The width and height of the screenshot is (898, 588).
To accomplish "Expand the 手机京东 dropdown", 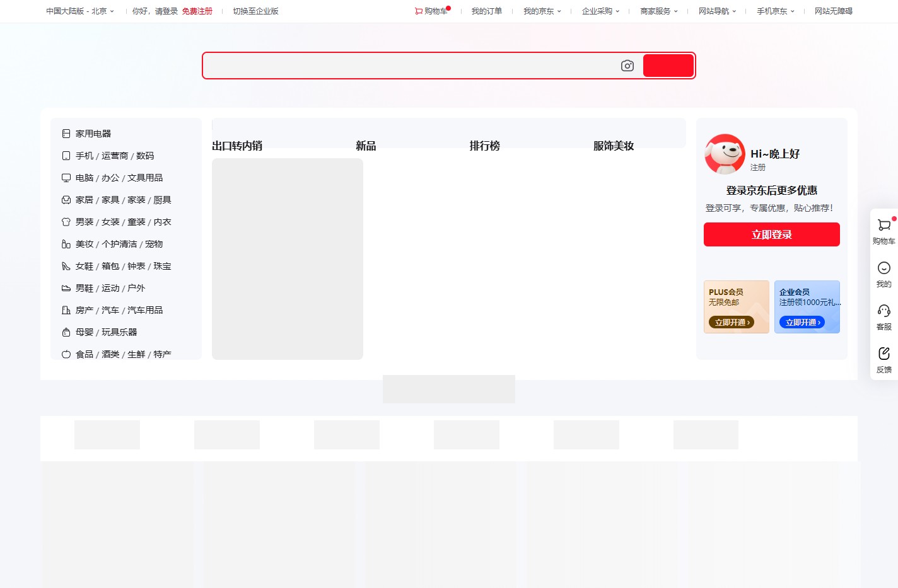I will click(776, 11).
